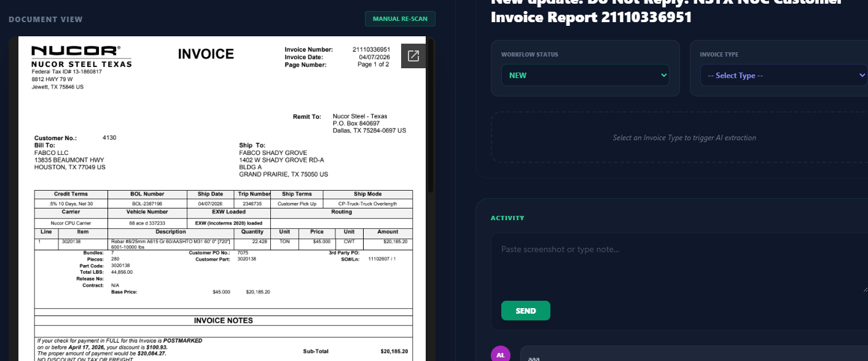Click Sub-Total label on invoice
This screenshot has height=361, width=868.
(x=316, y=351)
